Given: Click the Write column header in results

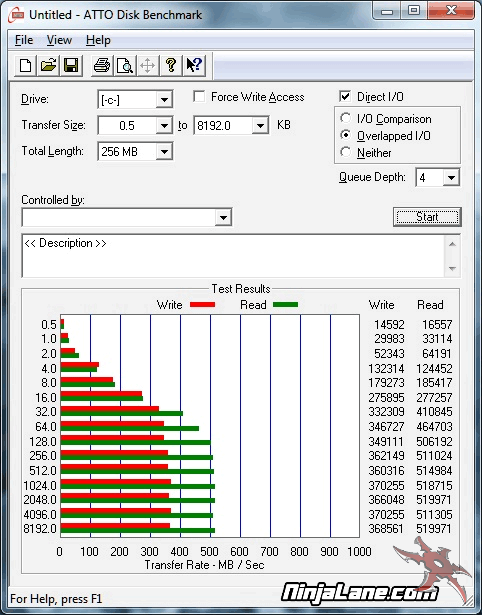Looking at the screenshot, I should pyautogui.click(x=382, y=305).
